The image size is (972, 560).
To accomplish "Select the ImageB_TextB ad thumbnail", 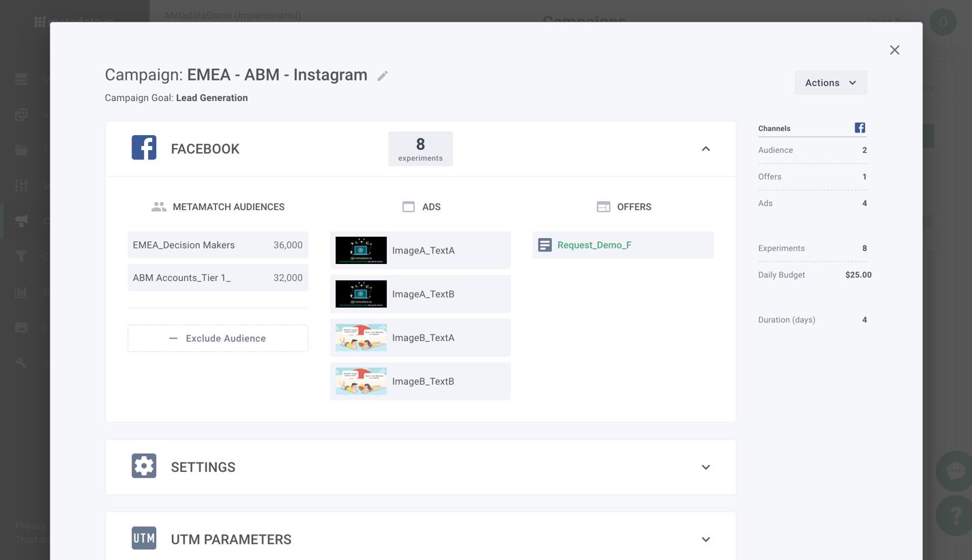I will [x=361, y=381].
